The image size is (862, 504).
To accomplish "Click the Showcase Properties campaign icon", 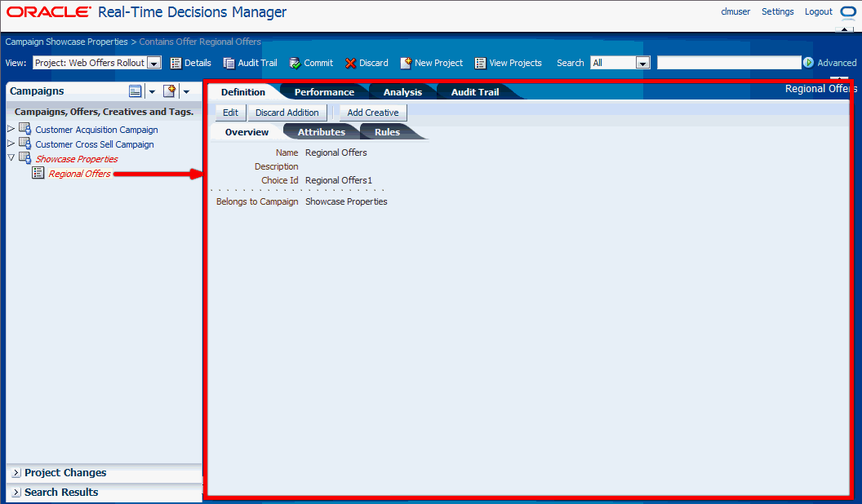I will 24,158.
